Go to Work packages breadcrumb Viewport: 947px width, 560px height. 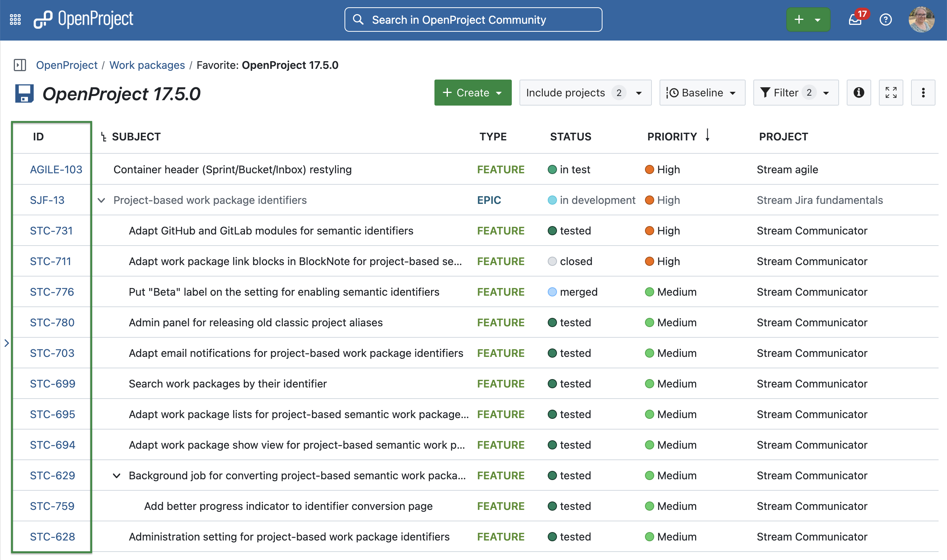pos(147,65)
